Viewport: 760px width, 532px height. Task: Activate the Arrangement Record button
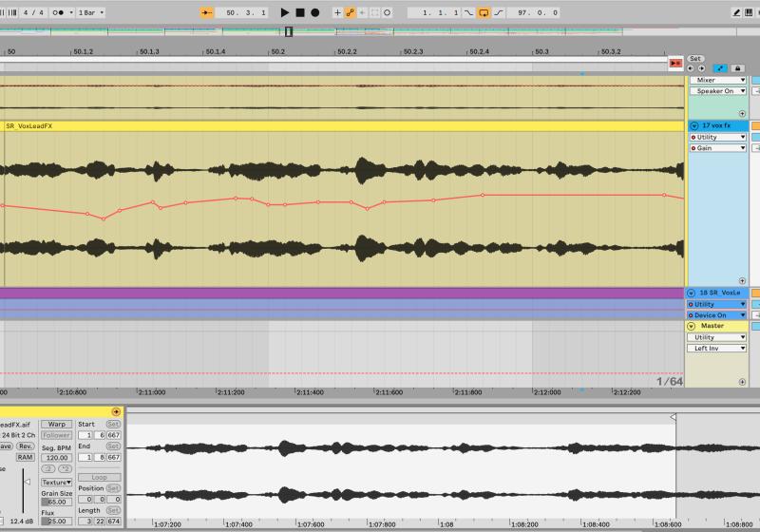[x=314, y=12]
